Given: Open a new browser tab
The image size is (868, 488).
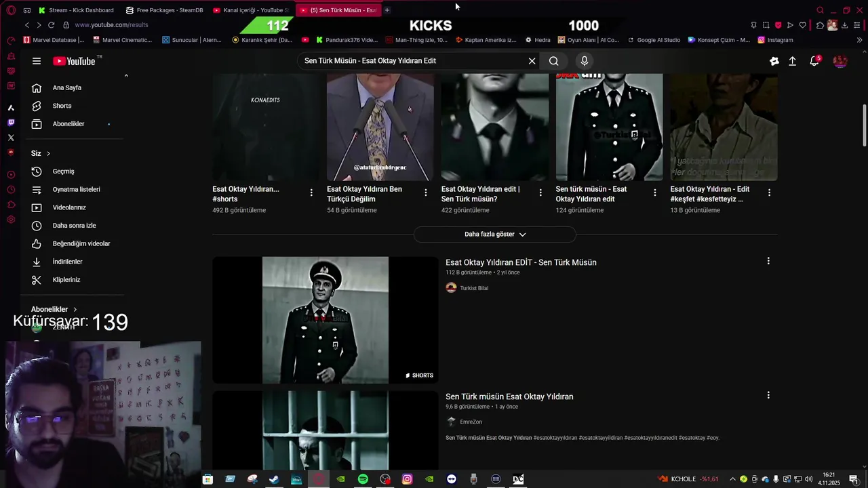Looking at the screenshot, I should click(387, 10).
